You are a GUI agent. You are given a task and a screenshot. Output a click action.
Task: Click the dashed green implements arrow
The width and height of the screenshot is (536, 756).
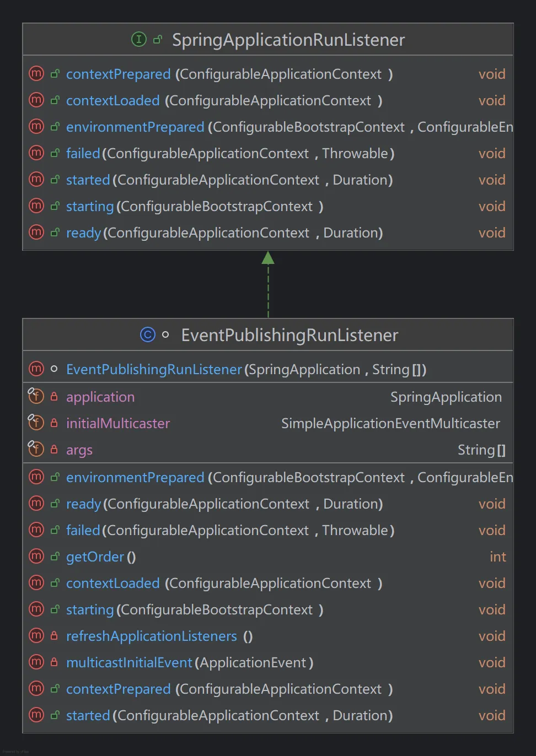pos(268,284)
